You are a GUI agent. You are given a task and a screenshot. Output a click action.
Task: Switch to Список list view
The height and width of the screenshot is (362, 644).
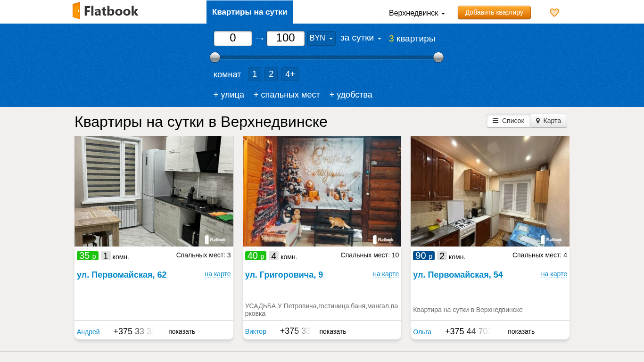[508, 121]
